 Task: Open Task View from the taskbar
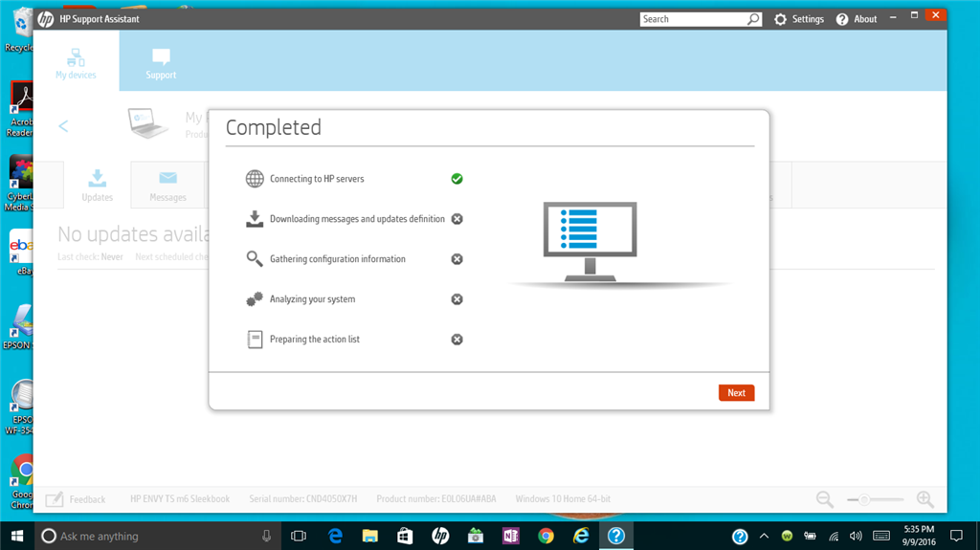299,536
